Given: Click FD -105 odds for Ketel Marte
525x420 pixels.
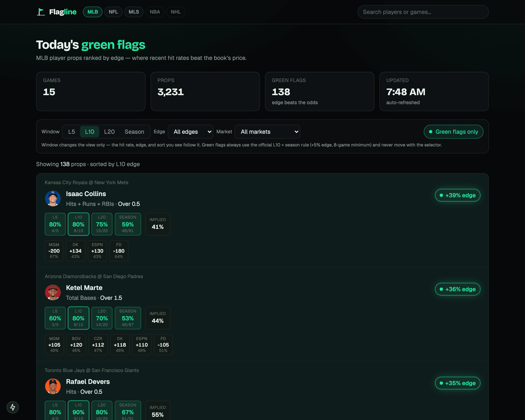Looking at the screenshot, I should tap(163, 345).
